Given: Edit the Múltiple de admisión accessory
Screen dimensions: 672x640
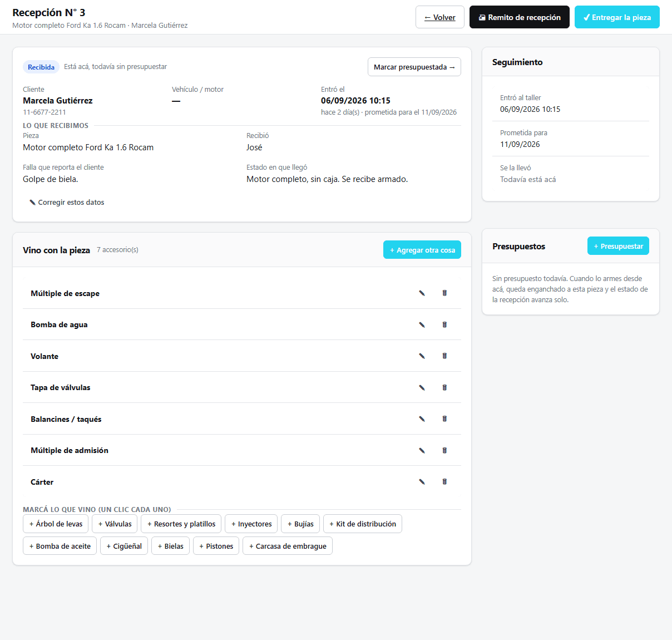Looking at the screenshot, I should (422, 450).
